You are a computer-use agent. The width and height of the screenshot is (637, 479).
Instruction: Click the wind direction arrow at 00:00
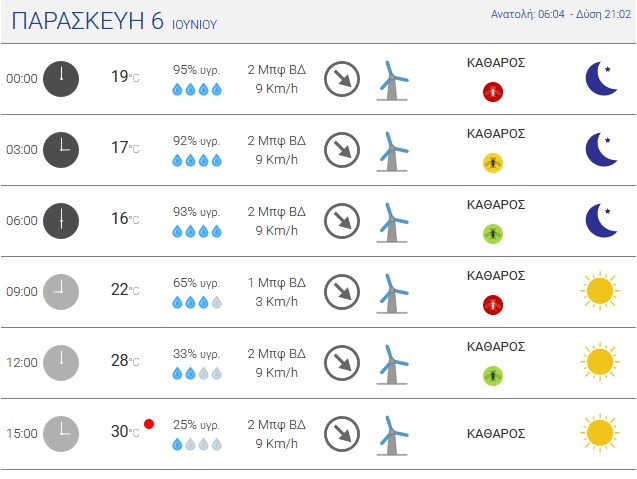342,79
